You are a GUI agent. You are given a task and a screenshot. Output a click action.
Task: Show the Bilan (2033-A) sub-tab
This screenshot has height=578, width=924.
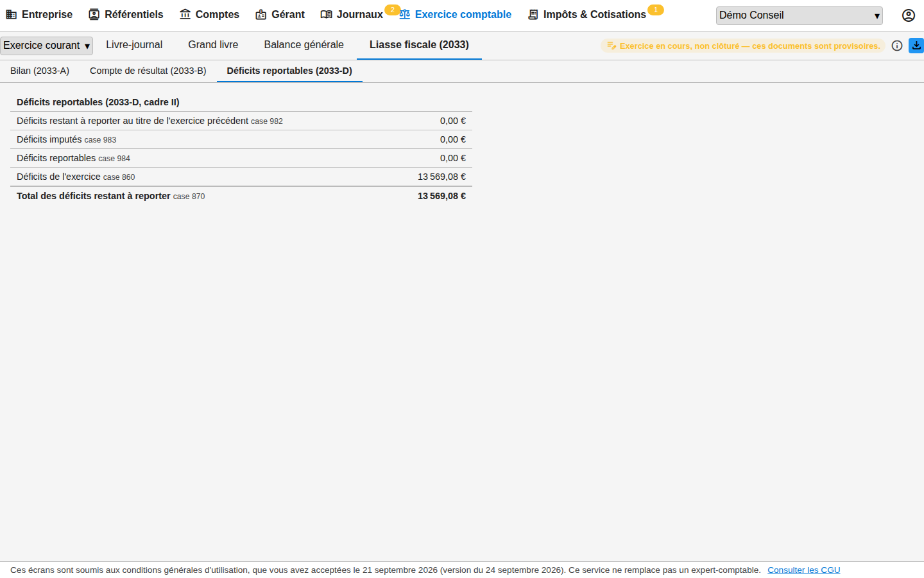40,71
